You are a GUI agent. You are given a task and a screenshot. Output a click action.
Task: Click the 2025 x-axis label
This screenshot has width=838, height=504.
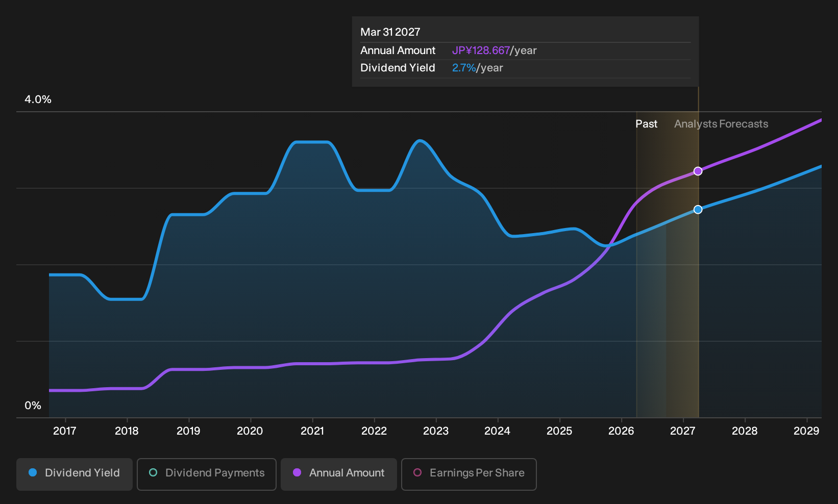coord(559,431)
